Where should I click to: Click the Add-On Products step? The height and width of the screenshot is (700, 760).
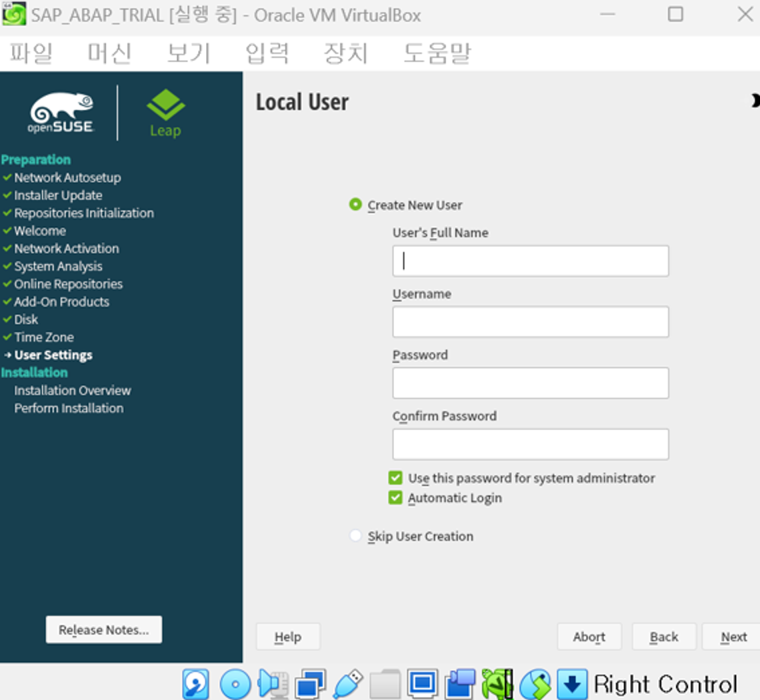coord(61,301)
